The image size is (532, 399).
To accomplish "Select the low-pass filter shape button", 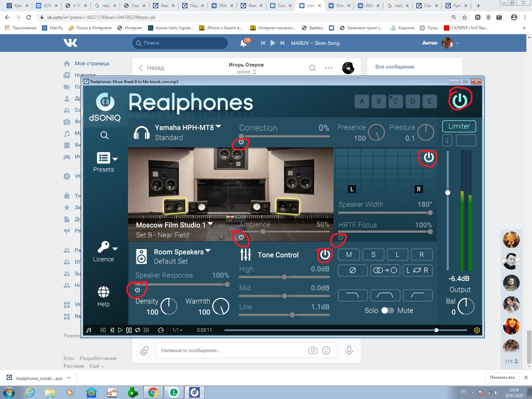I will 353,295.
